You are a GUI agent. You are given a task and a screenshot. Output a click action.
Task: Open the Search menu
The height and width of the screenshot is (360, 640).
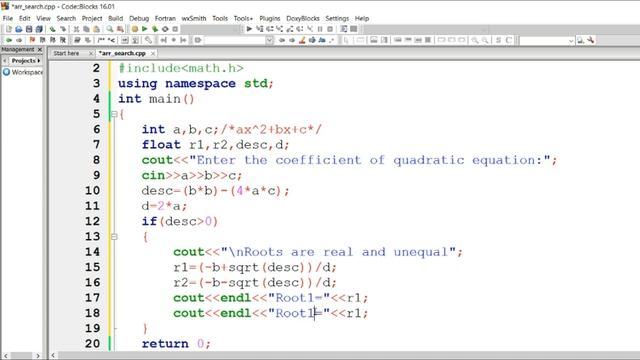tap(66, 18)
